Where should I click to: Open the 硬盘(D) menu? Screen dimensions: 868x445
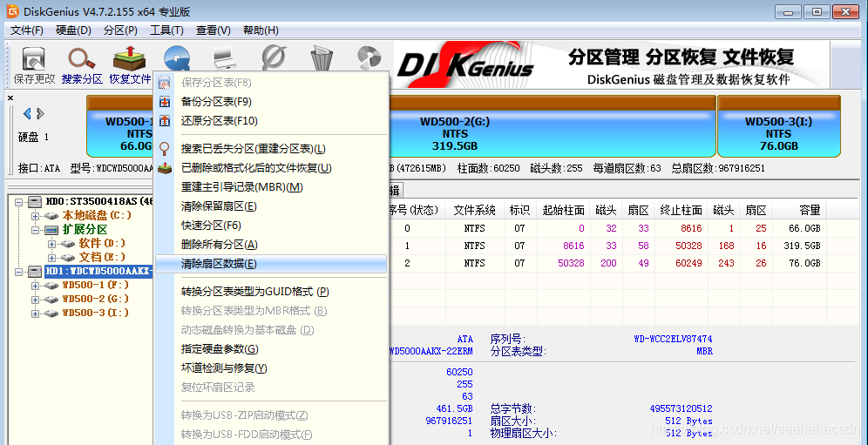[x=73, y=30]
